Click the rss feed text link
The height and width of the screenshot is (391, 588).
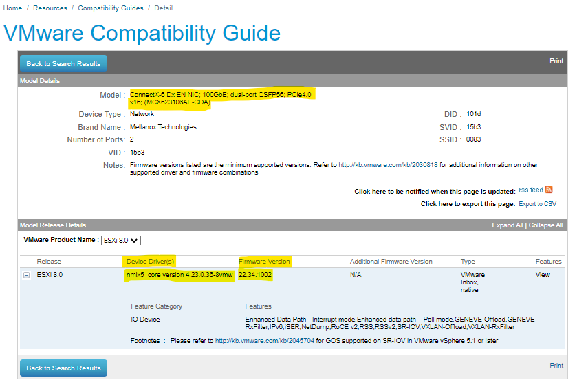(530, 190)
